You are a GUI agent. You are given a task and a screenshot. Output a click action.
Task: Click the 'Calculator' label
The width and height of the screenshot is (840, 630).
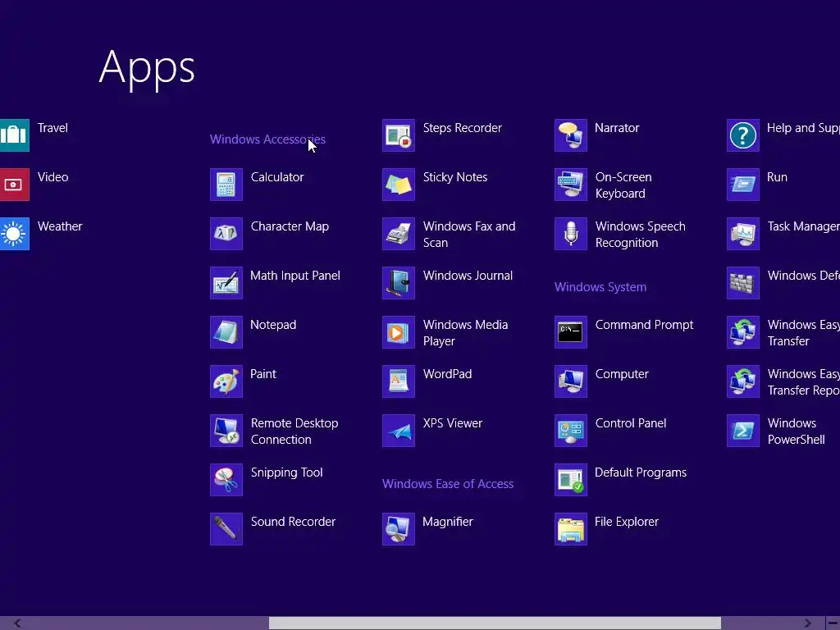pos(277,177)
